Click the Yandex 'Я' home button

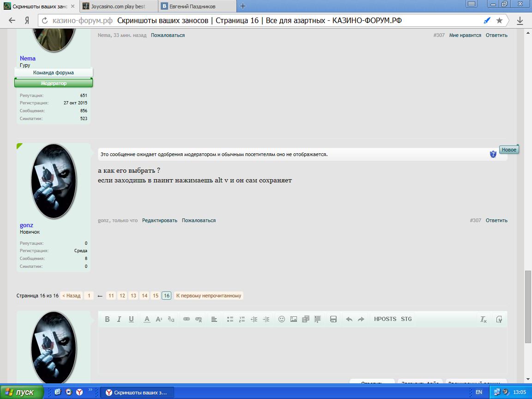(x=27, y=20)
